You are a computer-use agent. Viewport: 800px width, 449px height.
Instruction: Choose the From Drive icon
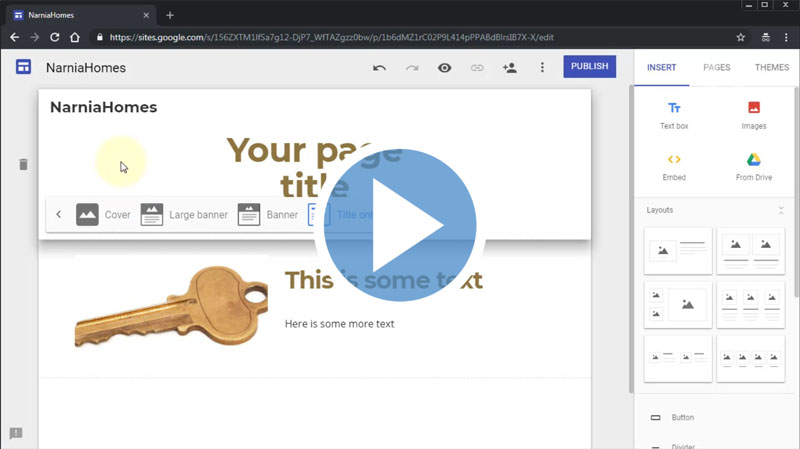pyautogui.click(x=753, y=166)
